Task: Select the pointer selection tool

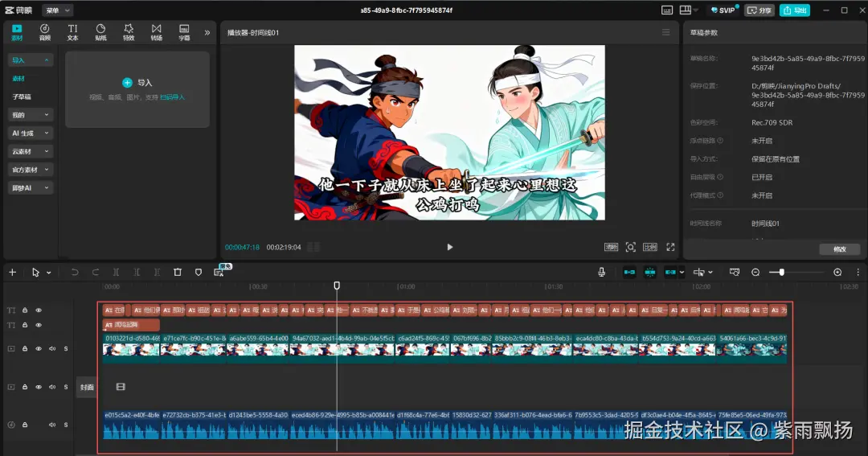Action: tap(35, 272)
